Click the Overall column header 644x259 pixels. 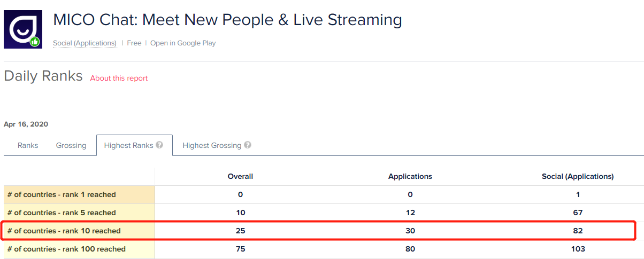240,176
